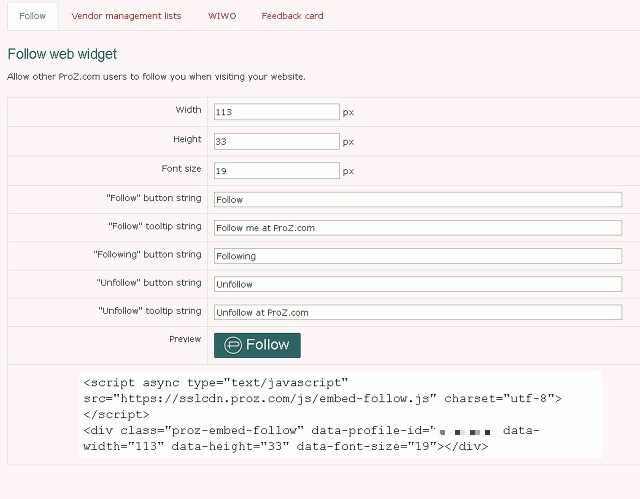The image size is (640, 499).
Task: Click the ProZ logo icon in preview button
Action: (233, 345)
